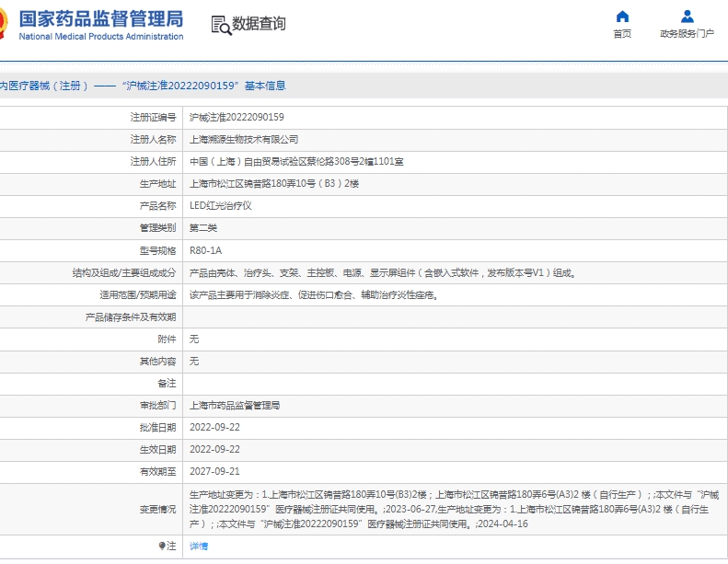The image size is (728, 564).
Task: Select the structure composition description text
Action: (x=383, y=272)
